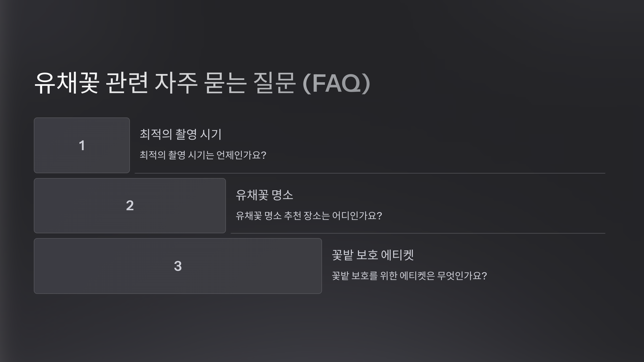Click the word 관련 in the title
Screen dimensions: 644x362
127,83
